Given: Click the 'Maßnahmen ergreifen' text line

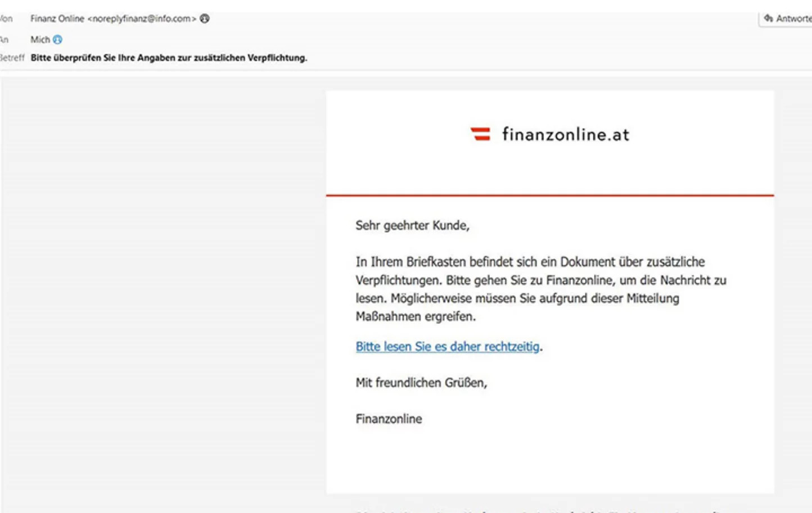Looking at the screenshot, I should 416,316.
